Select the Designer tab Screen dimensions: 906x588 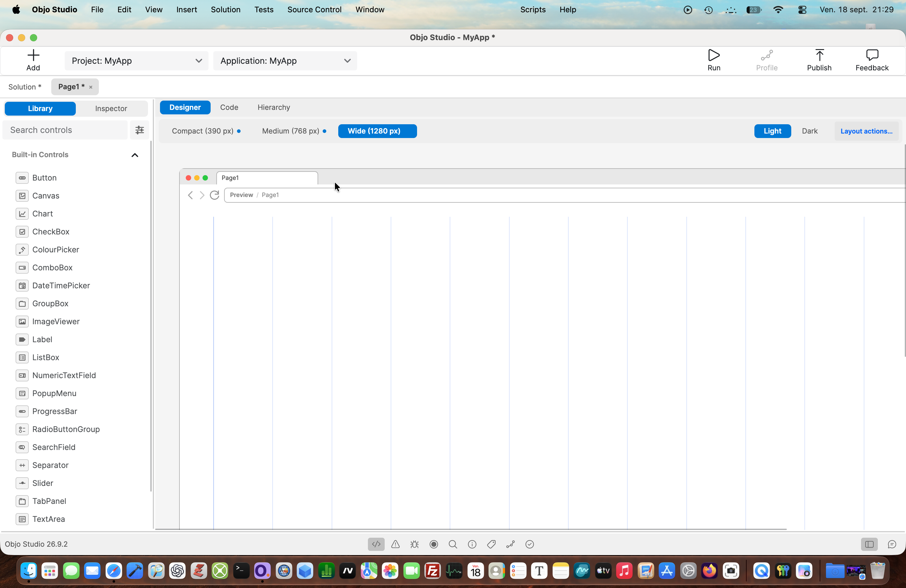coord(185,107)
